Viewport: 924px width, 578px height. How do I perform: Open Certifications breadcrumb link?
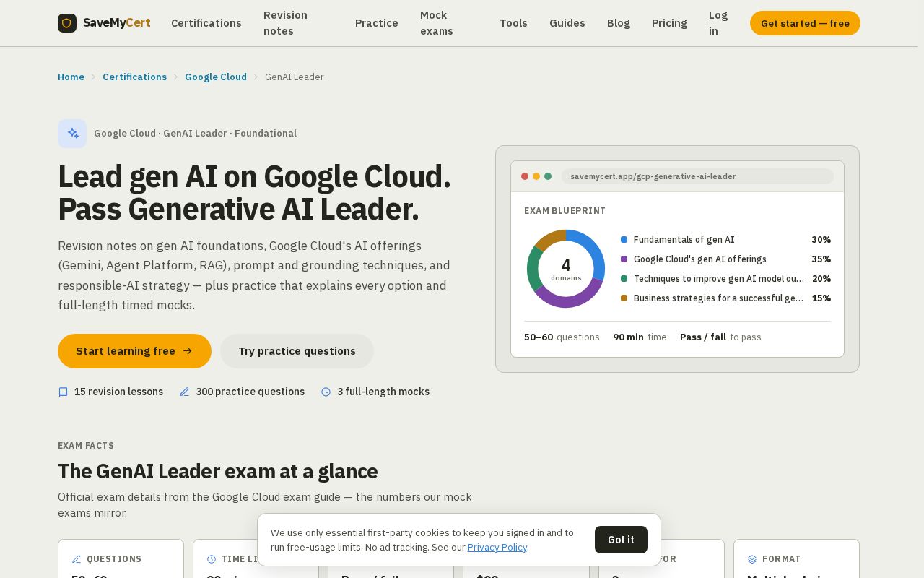134,77
